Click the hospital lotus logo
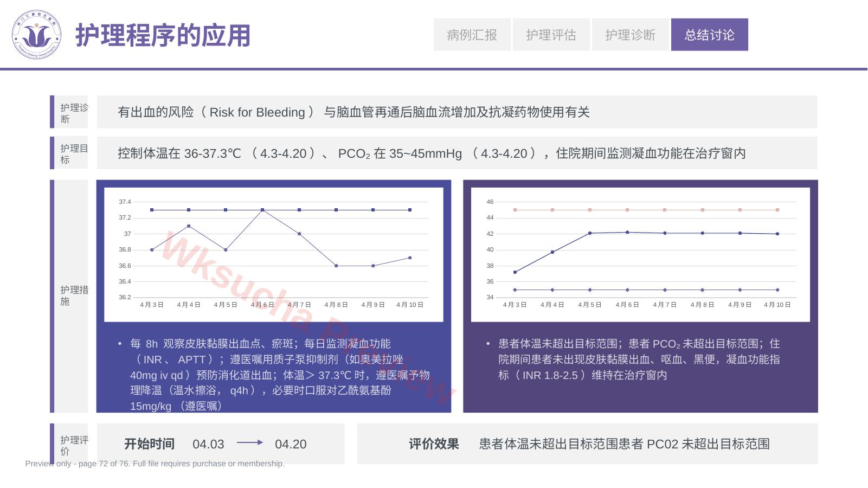Viewport: 868px width, 488px height. [37, 35]
